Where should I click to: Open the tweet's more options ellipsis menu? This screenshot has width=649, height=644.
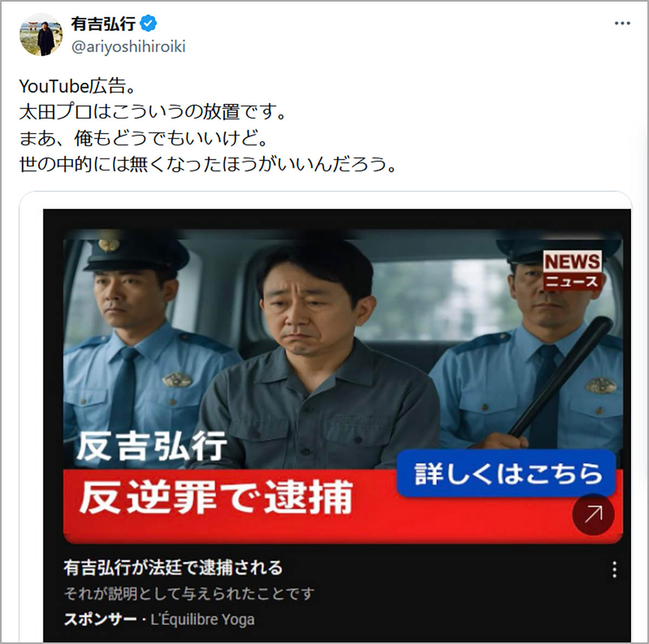pyautogui.click(x=622, y=23)
